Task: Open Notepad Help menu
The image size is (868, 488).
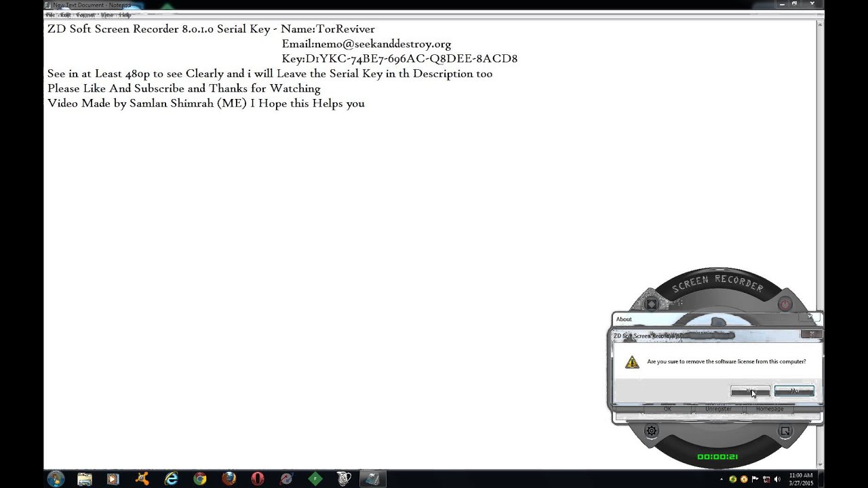Action: pos(125,15)
